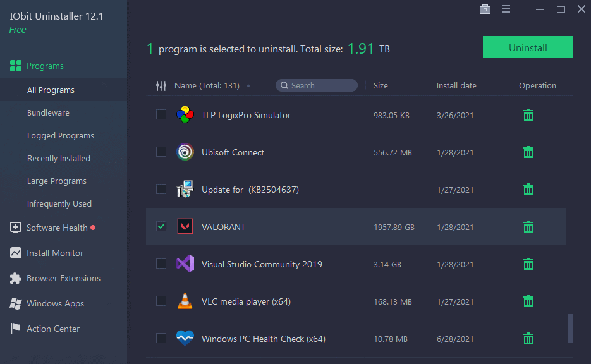Click the Operation column header

click(537, 86)
